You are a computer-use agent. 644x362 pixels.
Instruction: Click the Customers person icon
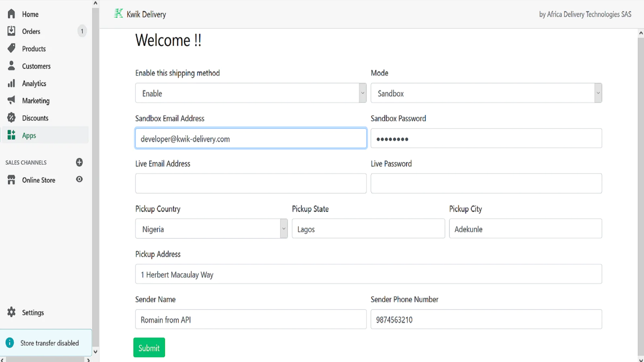coord(11,66)
